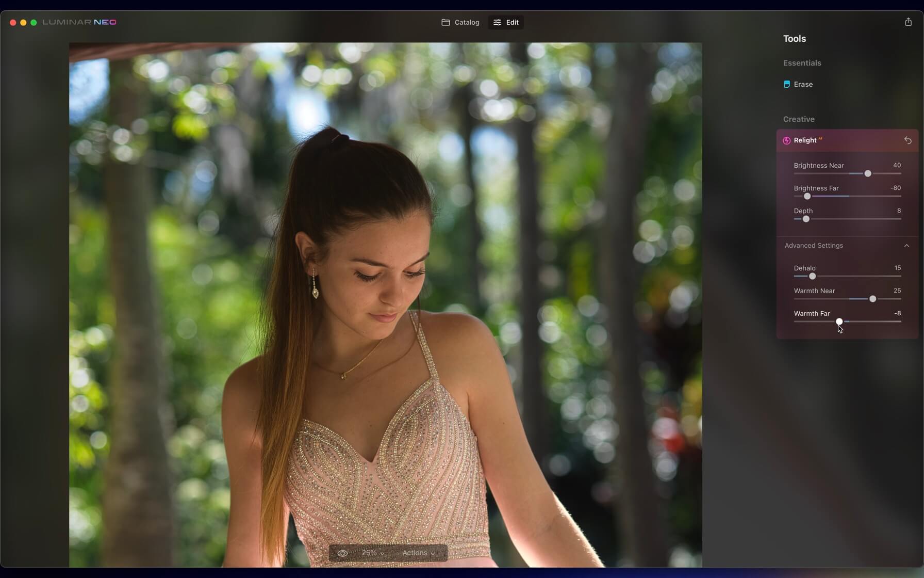Open the Actions dropdown menu
Screen dimensions: 924x578
tap(418, 553)
